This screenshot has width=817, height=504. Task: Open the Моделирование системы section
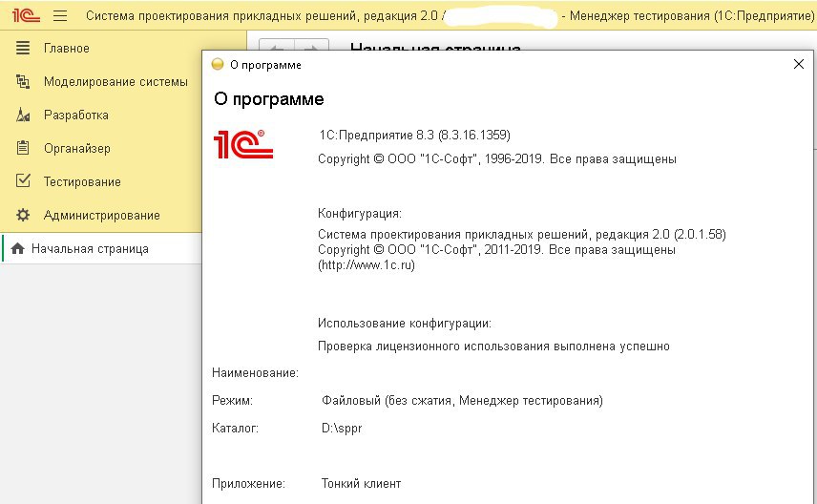pos(115,82)
